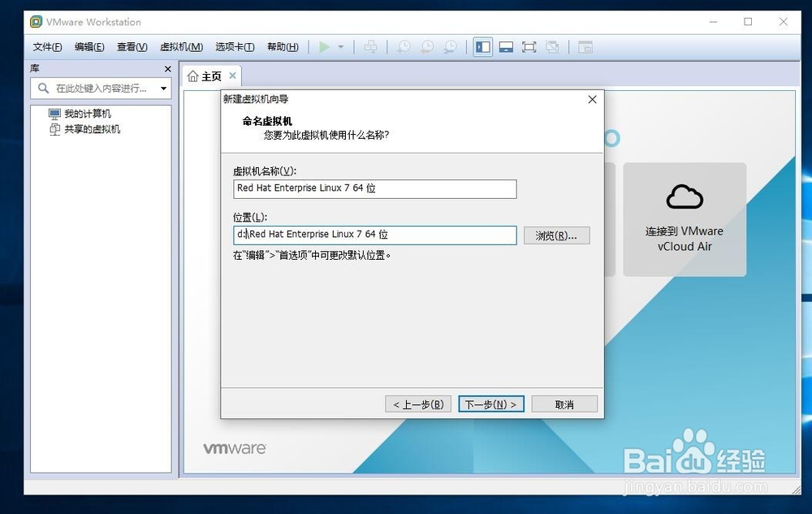This screenshot has width=812, height=514.
Task: Click the 虚拟机名称 text field
Action: pos(375,189)
